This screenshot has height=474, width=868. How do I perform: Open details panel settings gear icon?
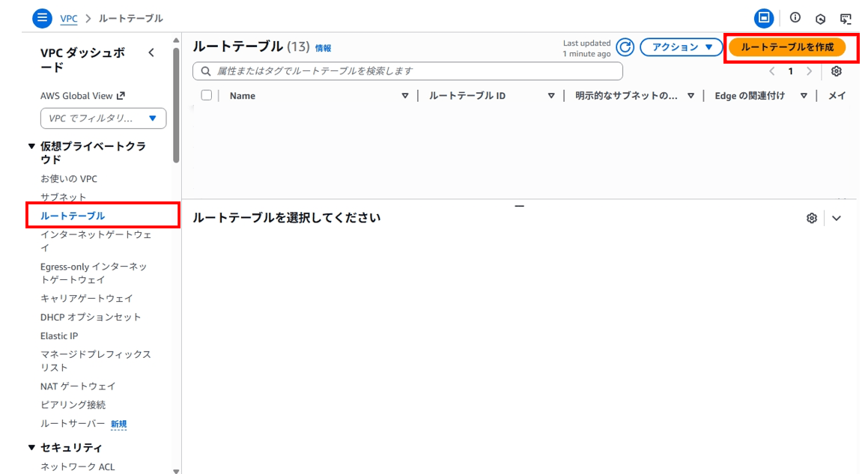[x=811, y=218]
